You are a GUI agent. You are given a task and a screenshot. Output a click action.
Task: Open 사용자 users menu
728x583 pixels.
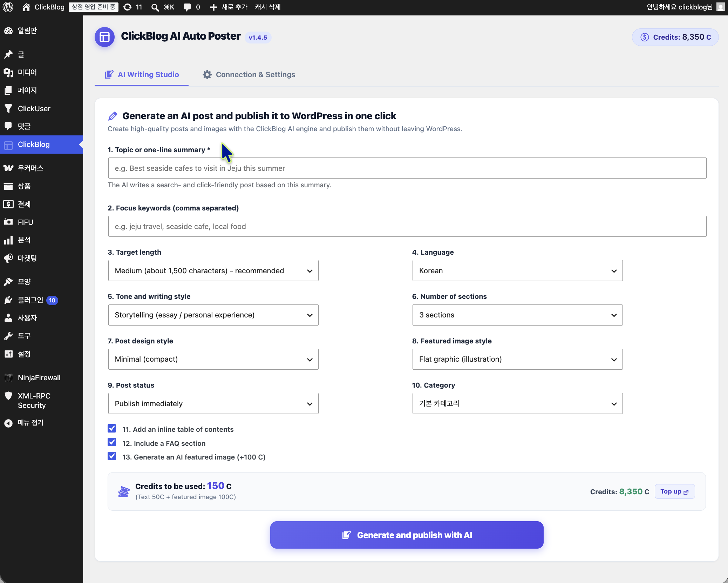pyautogui.click(x=41, y=318)
